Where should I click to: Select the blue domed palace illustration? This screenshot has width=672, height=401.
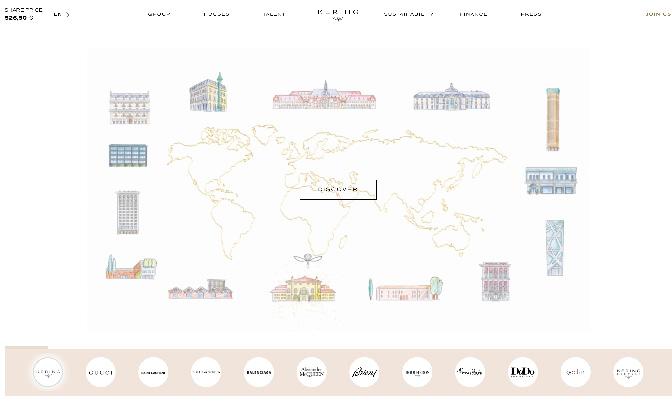click(451, 97)
